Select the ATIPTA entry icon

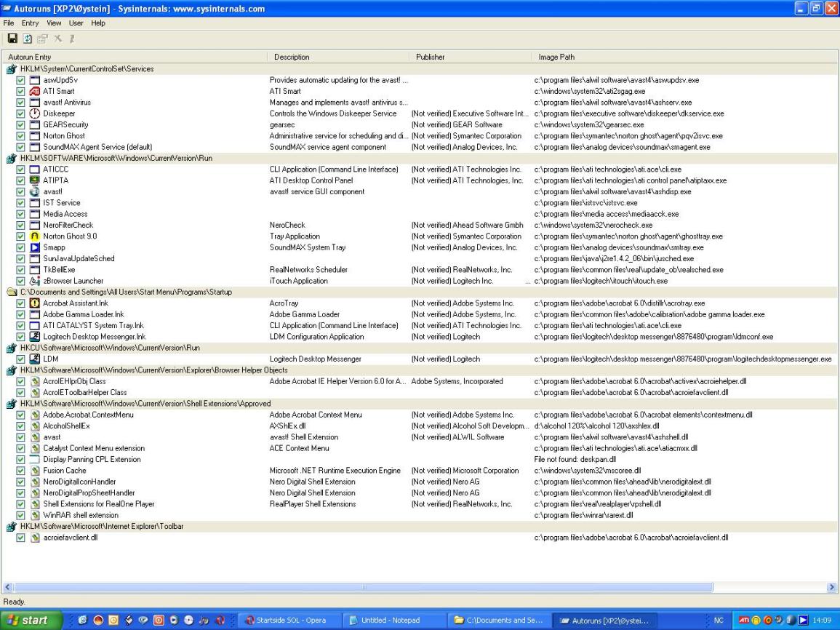coord(35,180)
